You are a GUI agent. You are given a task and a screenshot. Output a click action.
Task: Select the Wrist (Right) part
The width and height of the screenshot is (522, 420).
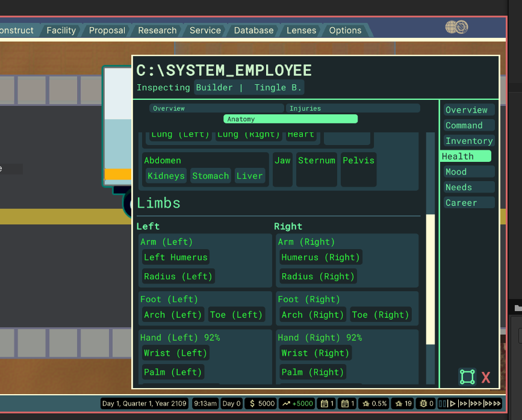coord(315,353)
